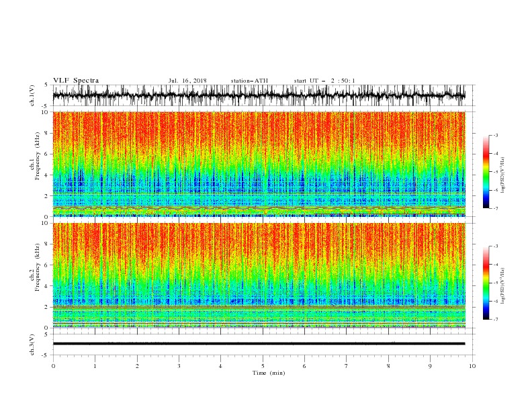The image size is (532, 411).
Task: Click the "ch.1(V)" axis label
Action: (x=32, y=95)
